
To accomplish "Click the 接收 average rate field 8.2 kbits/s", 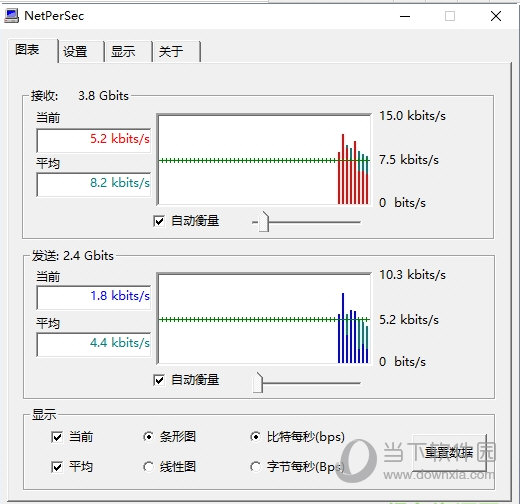I will (x=94, y=184).
